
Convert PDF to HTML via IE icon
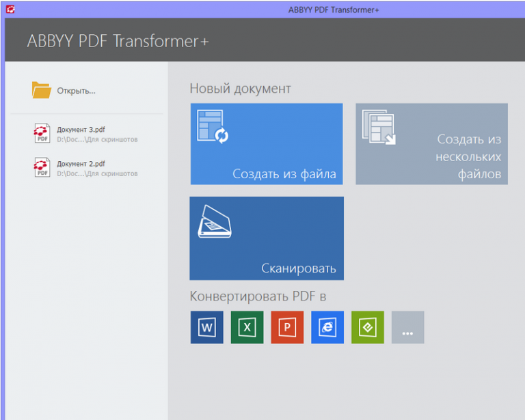pos(327,327)
